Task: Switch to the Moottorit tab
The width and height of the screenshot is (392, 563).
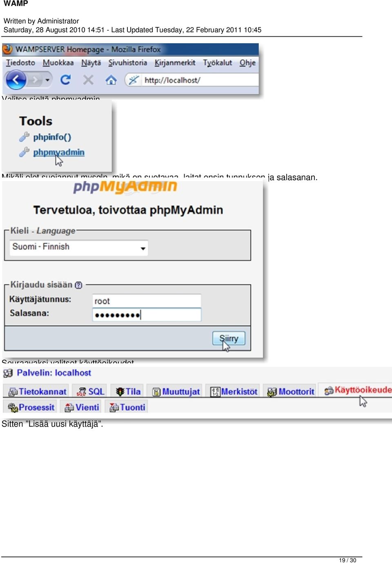Action: click(290, 392)
